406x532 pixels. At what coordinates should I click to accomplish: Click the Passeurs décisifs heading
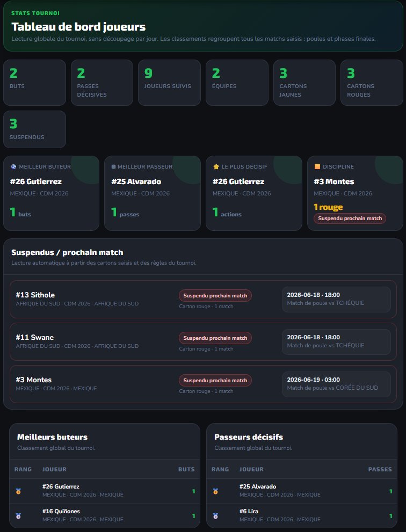[x=249, y=437]
